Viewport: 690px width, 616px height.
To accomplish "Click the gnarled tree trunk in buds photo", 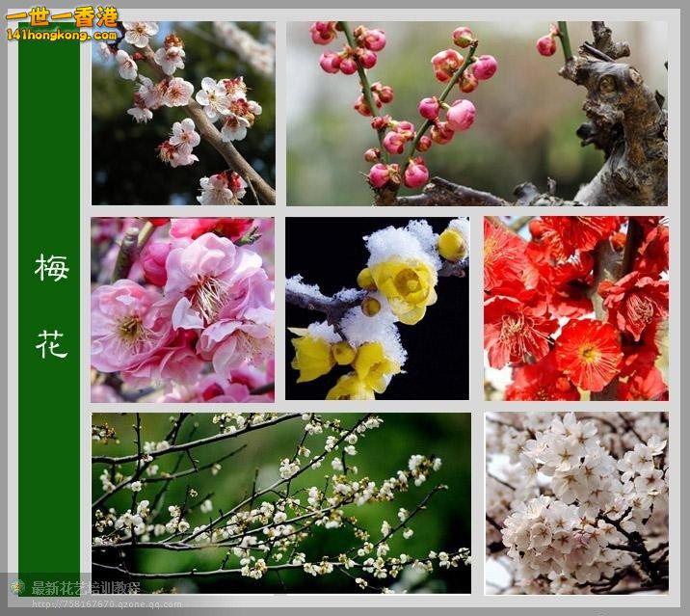I will pos(622,116).
